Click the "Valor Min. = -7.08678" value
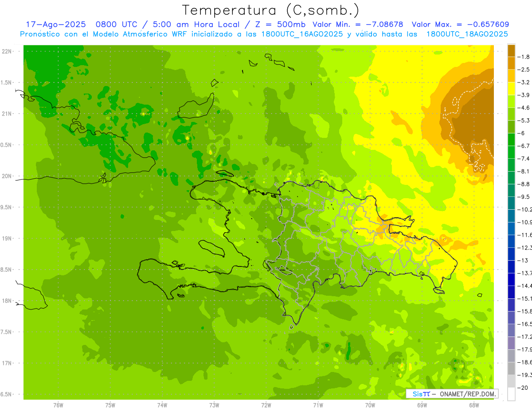The width and height of the screenshot is (532, 411). point(357,24)
